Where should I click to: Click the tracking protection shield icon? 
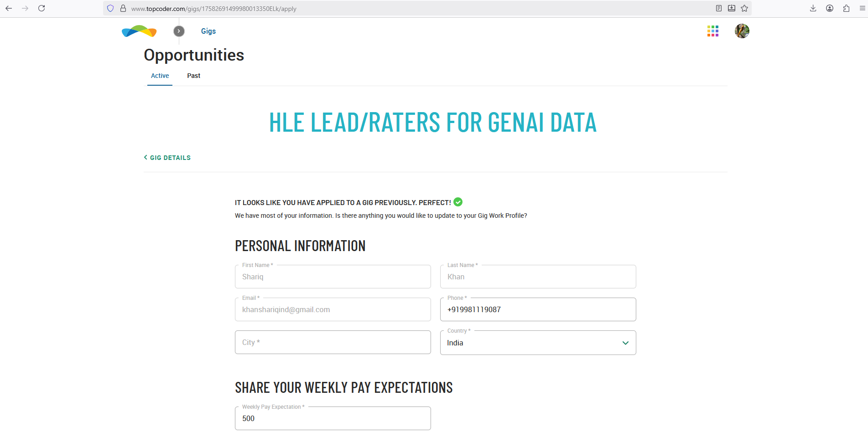click(x=110, y=8)
